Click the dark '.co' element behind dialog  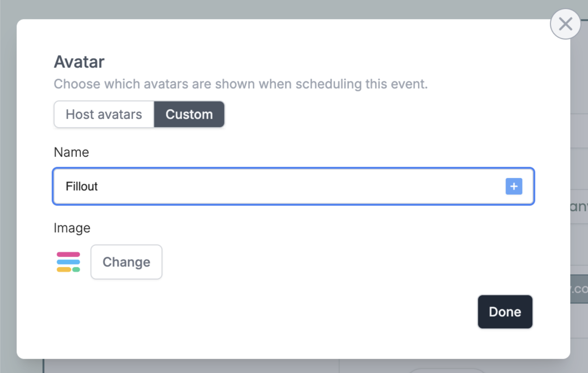click(579, 289)
